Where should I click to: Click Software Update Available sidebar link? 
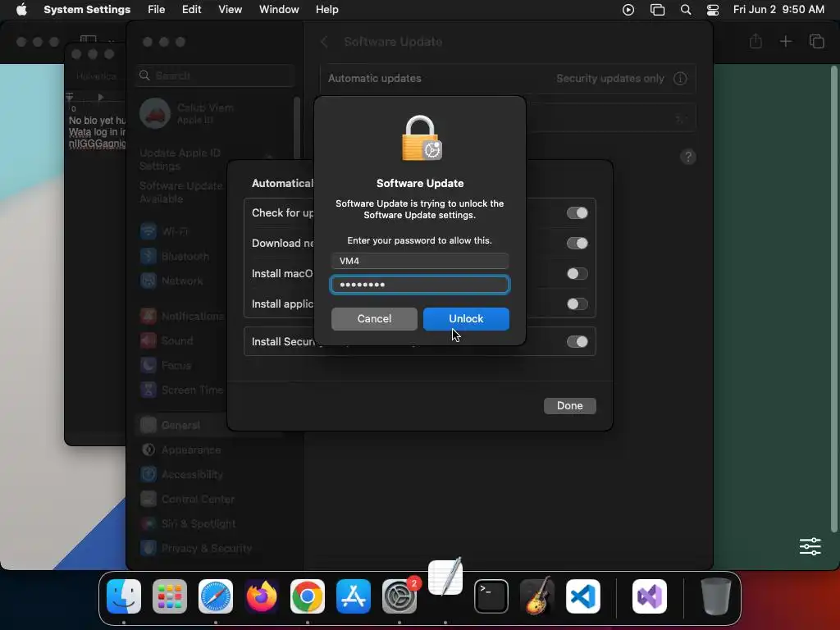[x=181, y=192]
